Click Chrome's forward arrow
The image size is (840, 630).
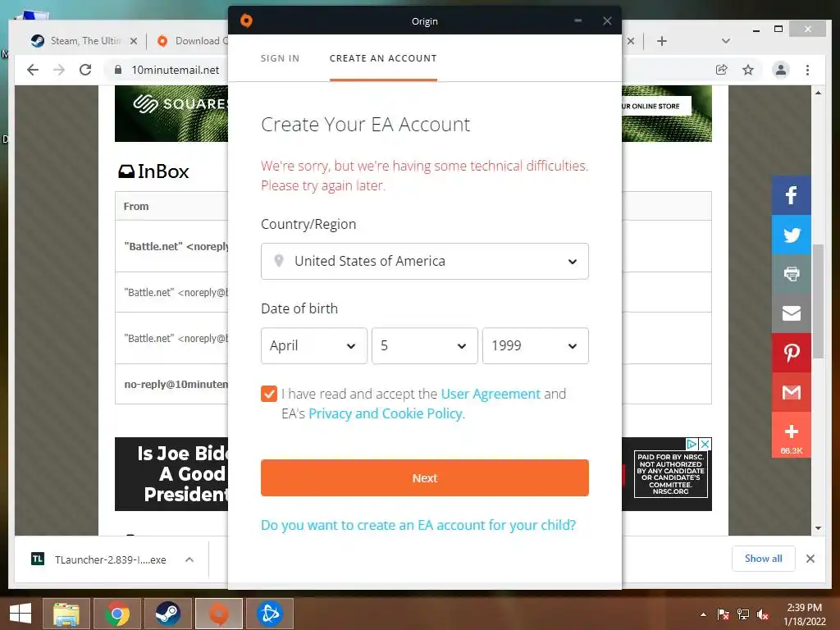point(59,70)
